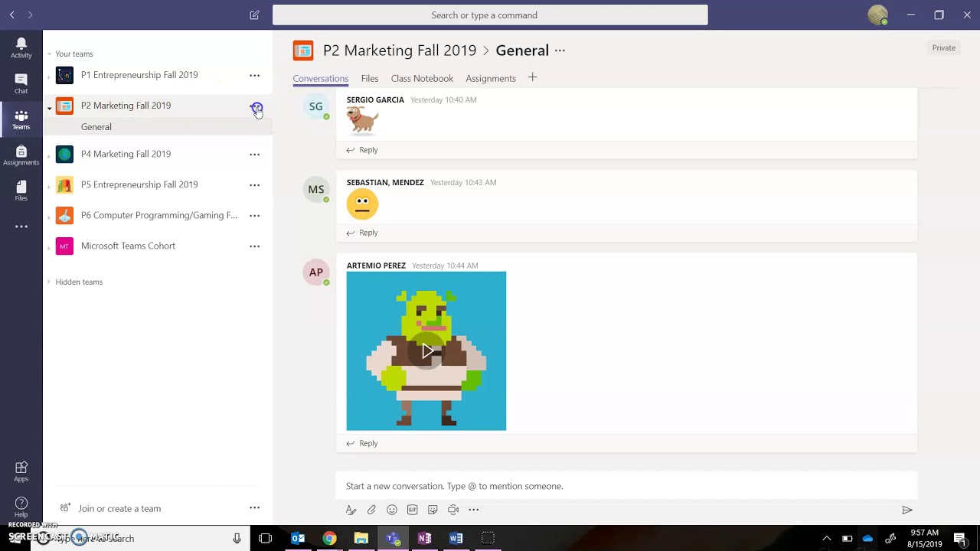This screenshot has height=551, width=980.
Task: Open File Explorer from the taskbar
Action: click(x=361, y=538)
